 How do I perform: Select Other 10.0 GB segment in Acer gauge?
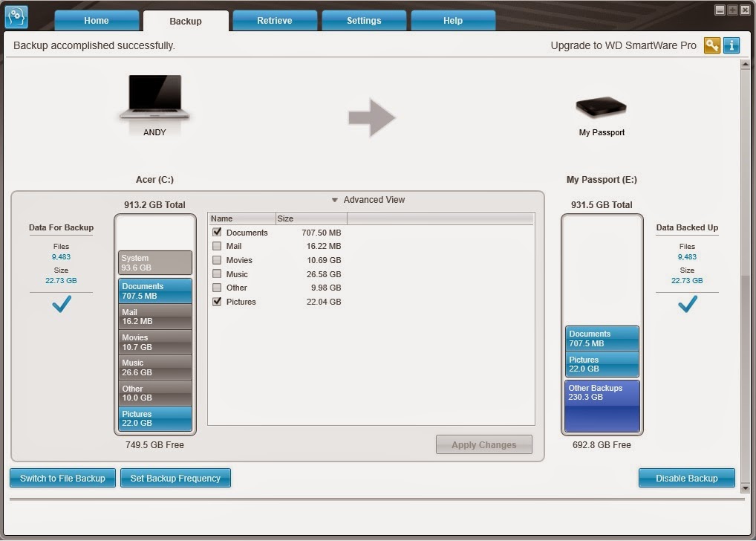click(x=154, y=393)
